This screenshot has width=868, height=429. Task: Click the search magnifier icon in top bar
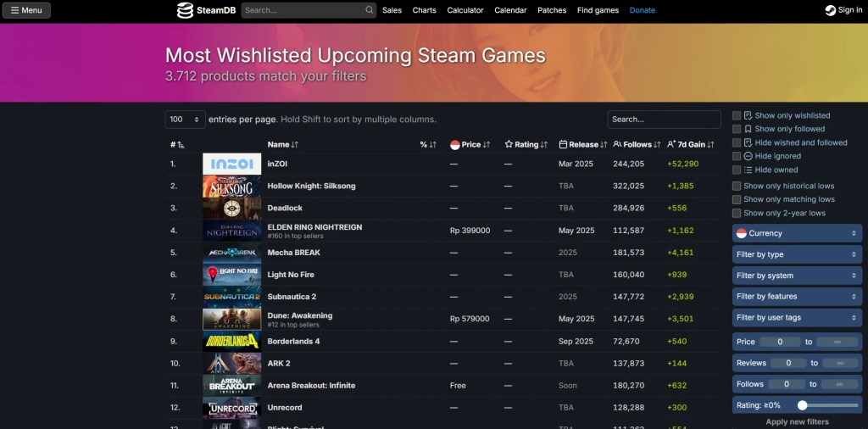370,10
